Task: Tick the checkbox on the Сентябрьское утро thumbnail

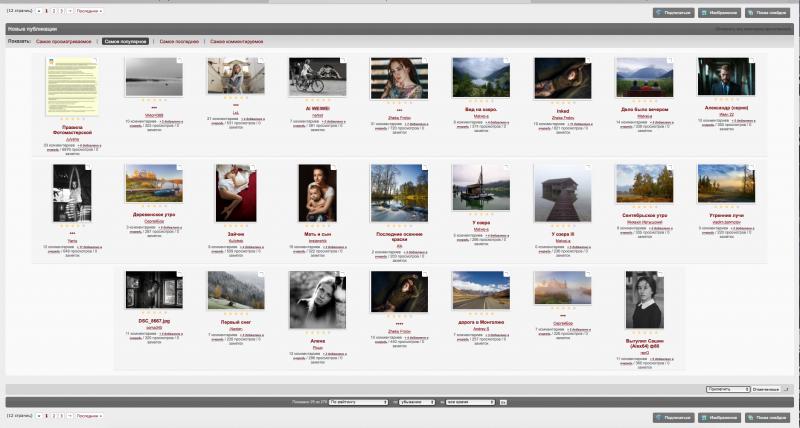Action: [670, 167]
